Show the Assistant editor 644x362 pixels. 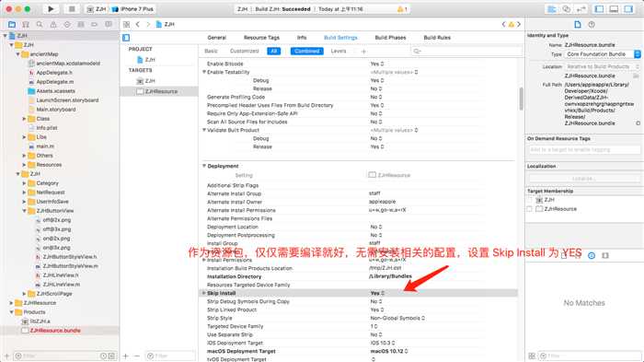(x=567, y=9)
